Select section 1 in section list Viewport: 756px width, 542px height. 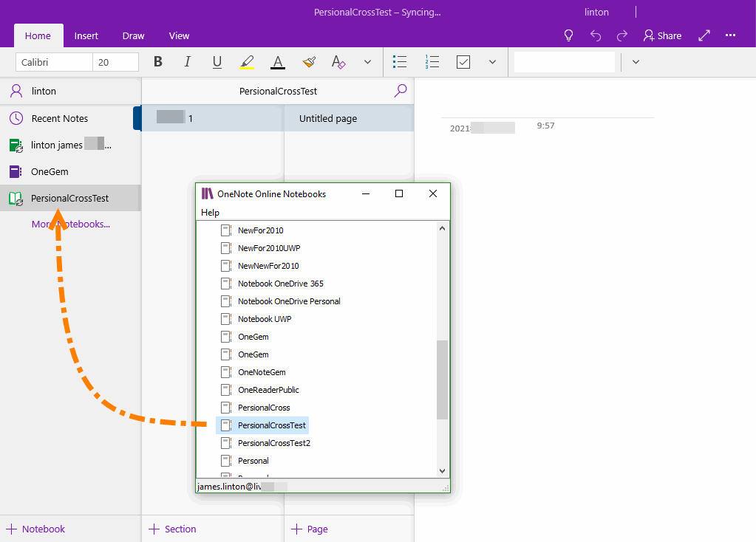tap(211, 119)
